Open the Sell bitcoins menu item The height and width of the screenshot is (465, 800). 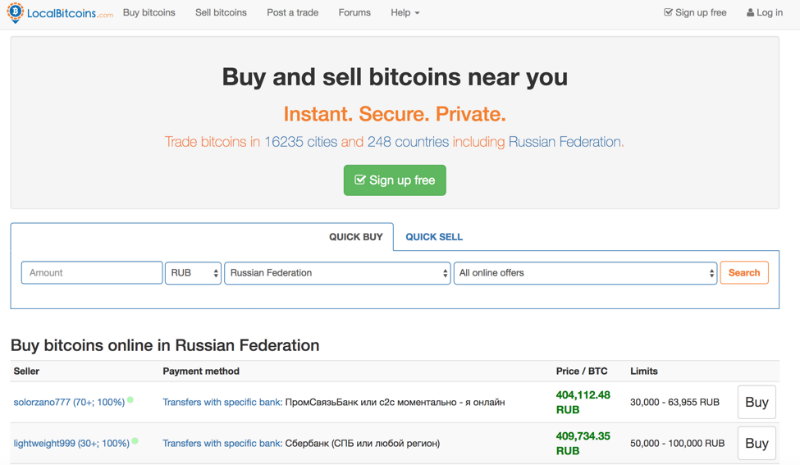221,13
